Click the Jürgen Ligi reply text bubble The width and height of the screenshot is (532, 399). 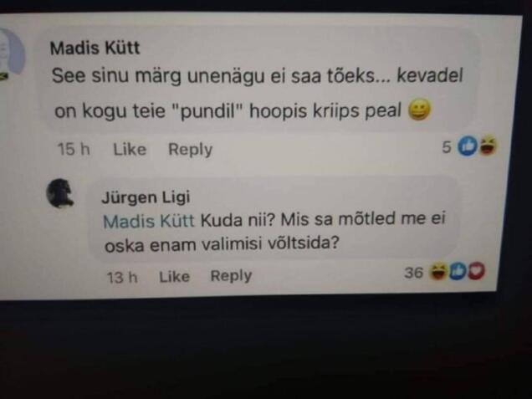pyautogui.click(x=274, y=217)
